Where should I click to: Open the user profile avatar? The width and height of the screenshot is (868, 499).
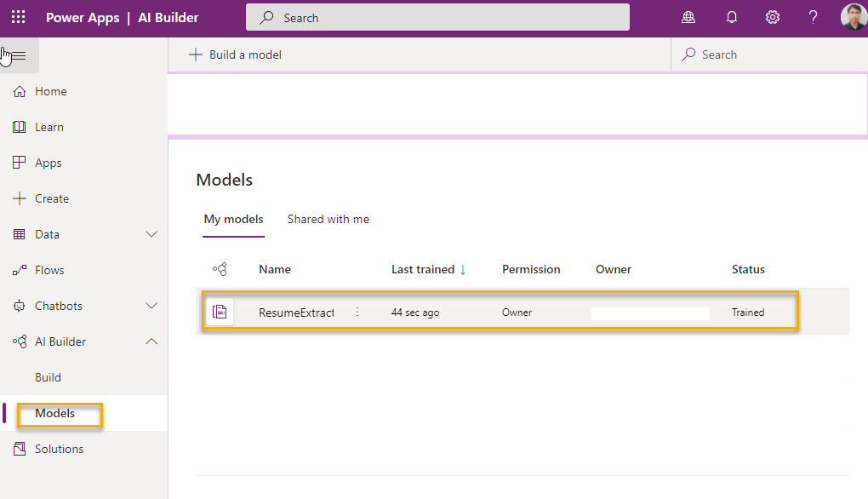pos(854,17)
